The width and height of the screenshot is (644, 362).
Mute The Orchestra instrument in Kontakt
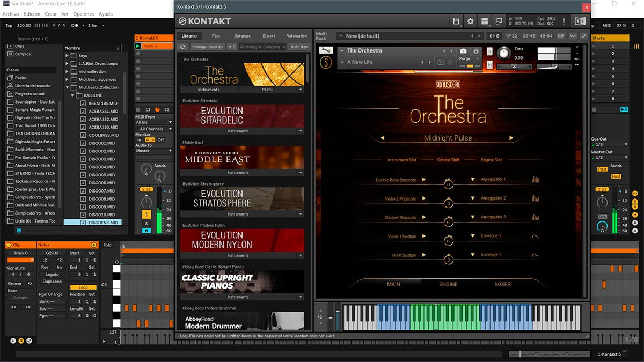point(489,65)
